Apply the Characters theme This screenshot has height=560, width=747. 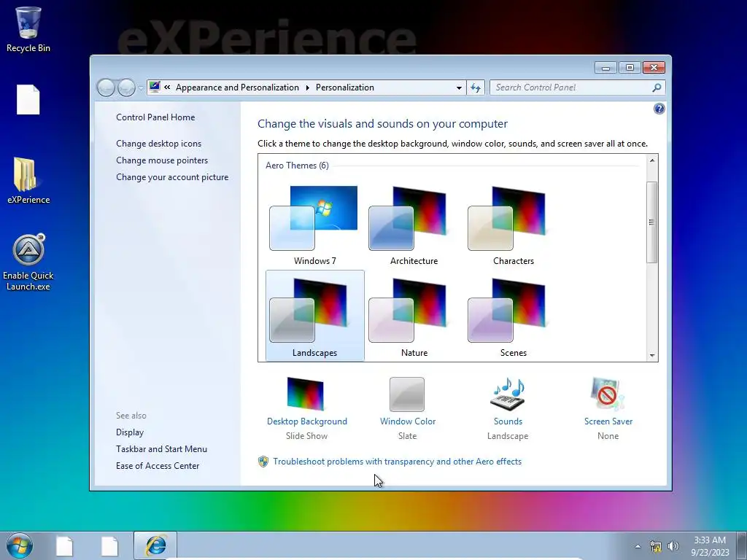coord(513,225)
